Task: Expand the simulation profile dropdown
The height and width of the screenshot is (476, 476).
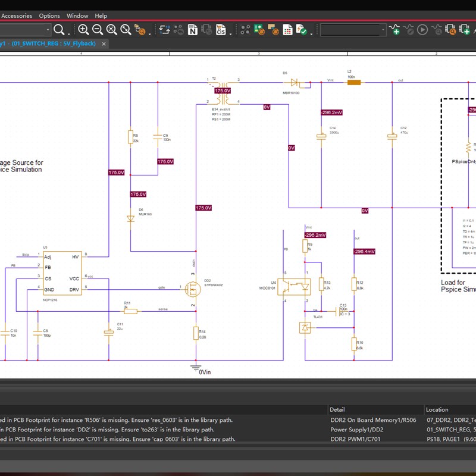Action: coord(383,30)
